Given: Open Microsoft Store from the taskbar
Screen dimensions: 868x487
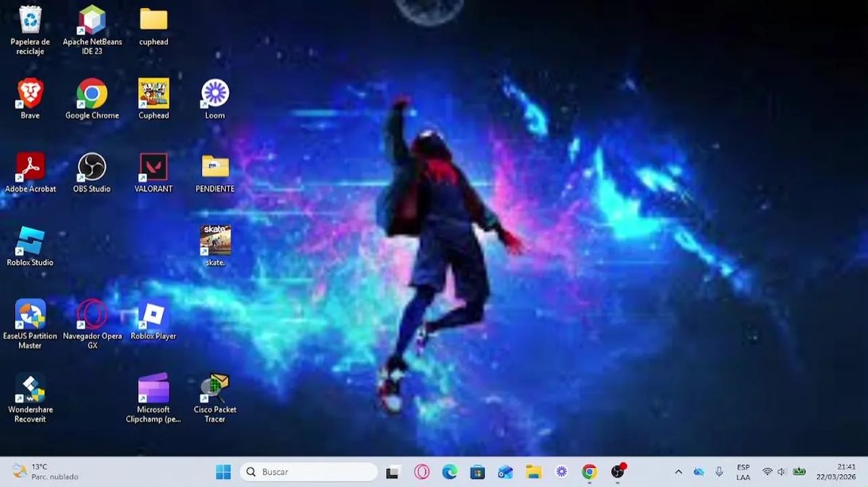Looking at the screenshot, I should (x=478, y=472).
